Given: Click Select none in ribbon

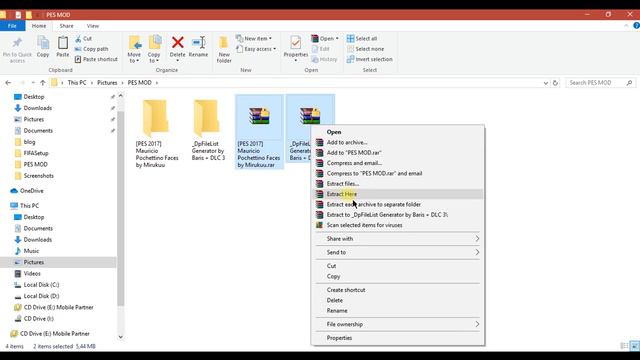Looking at the screenshot, I should 365,49.
